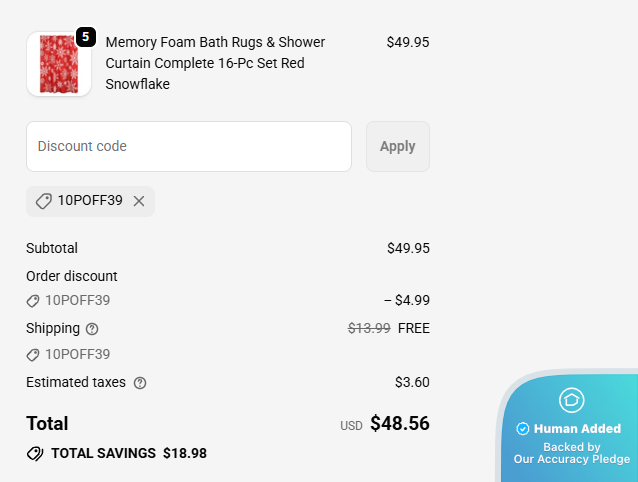Click the FREE shipping price label
This screenshot has height=482, width=638.
point(413,328)
